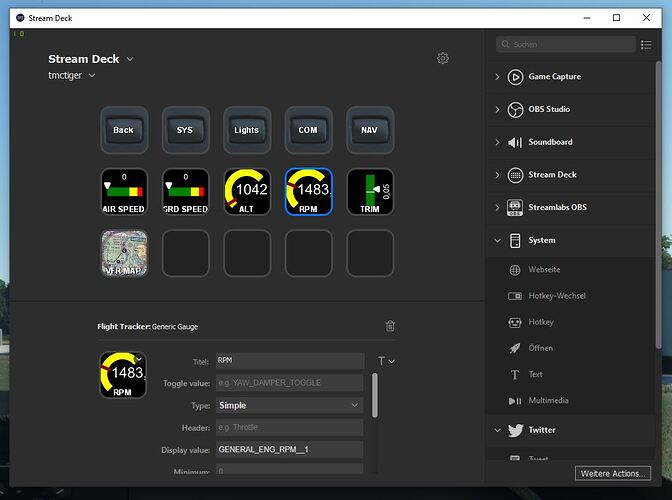Open the Stream Deck settings gear
This screenshot has height=500, width=672.
click(443, 58)
